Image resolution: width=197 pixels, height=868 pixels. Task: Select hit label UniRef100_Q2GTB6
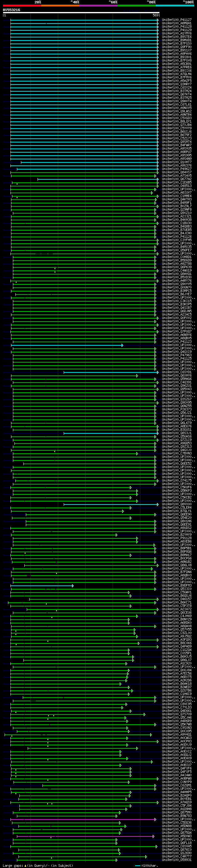pos(177,690)
